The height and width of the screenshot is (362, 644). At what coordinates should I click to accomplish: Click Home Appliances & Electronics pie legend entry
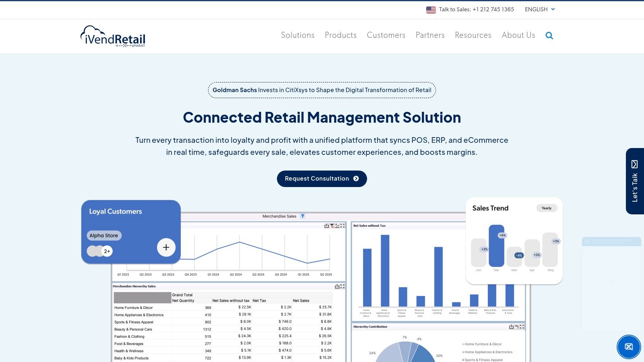[x=487, y=352]
